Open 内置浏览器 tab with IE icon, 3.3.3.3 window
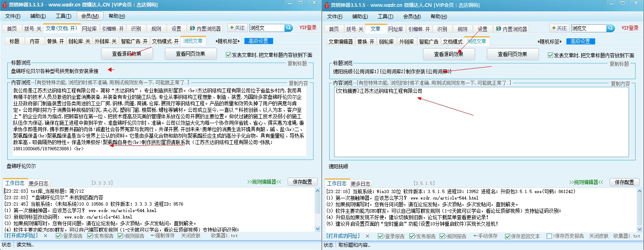The height and width of the screenshot is (250, 644). (205, 29)
